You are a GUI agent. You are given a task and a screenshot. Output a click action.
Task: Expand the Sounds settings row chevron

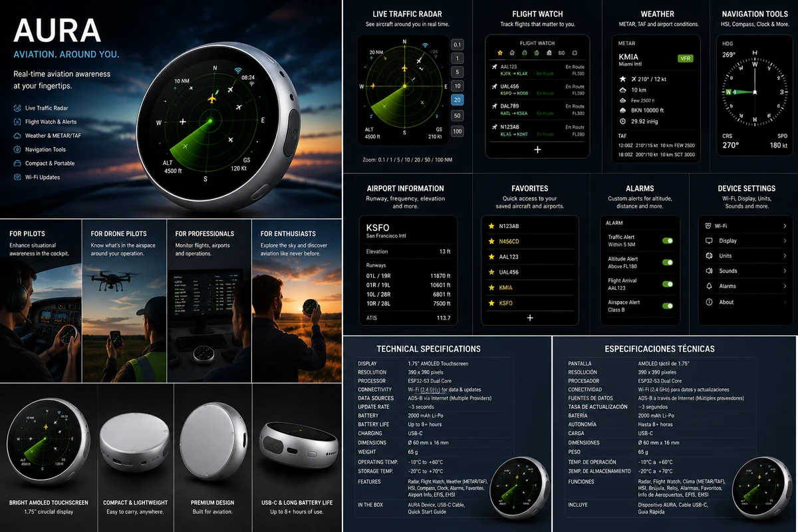pos(785,271)
